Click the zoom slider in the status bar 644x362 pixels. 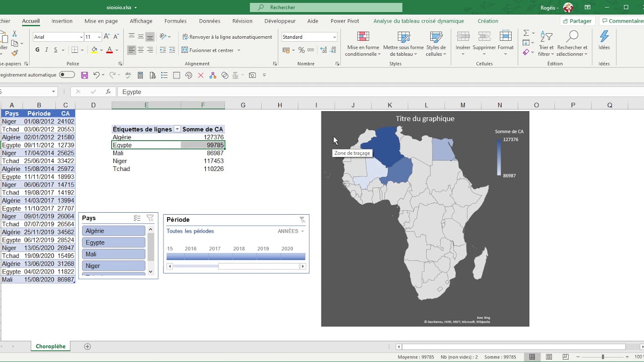603,357
